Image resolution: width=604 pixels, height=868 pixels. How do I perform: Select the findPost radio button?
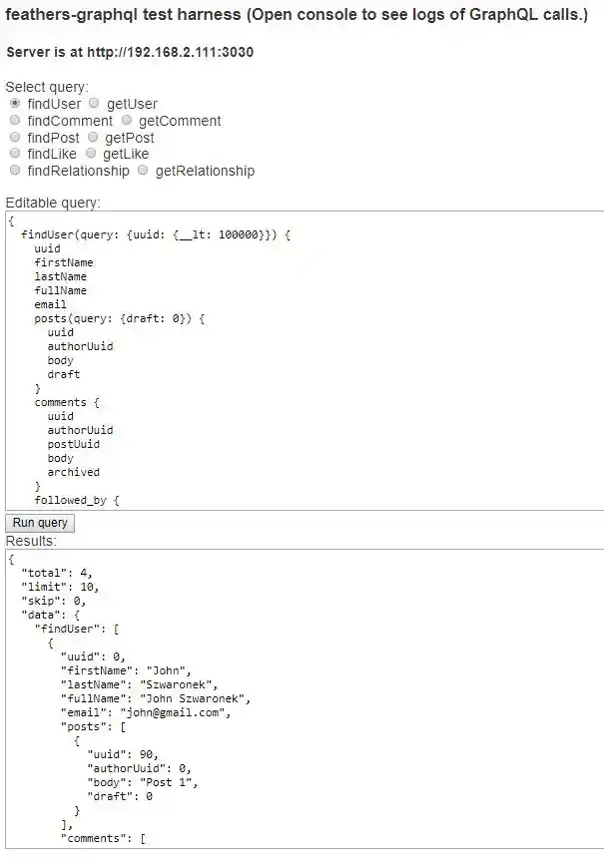[15, 138]
